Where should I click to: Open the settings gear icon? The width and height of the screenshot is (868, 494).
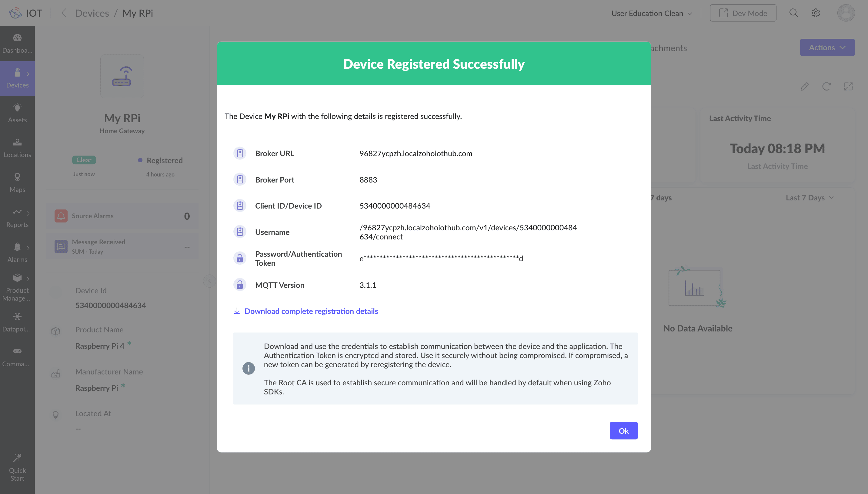point(815,13)
